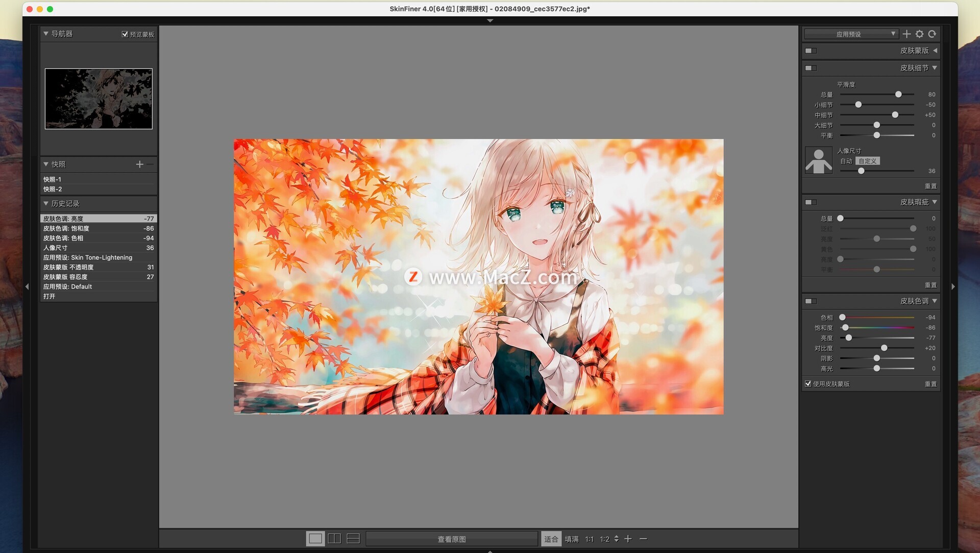Collapse the 皮肤色调 section
This screenshot has height=553, width=980.
935,301
